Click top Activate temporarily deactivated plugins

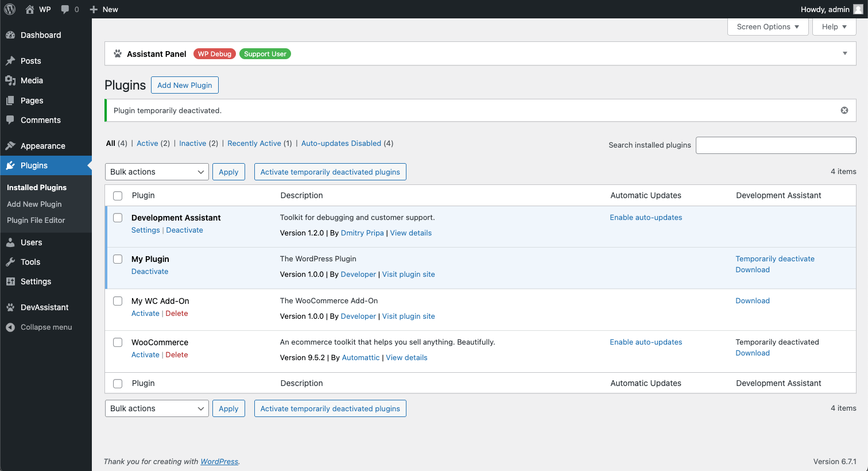330,172
